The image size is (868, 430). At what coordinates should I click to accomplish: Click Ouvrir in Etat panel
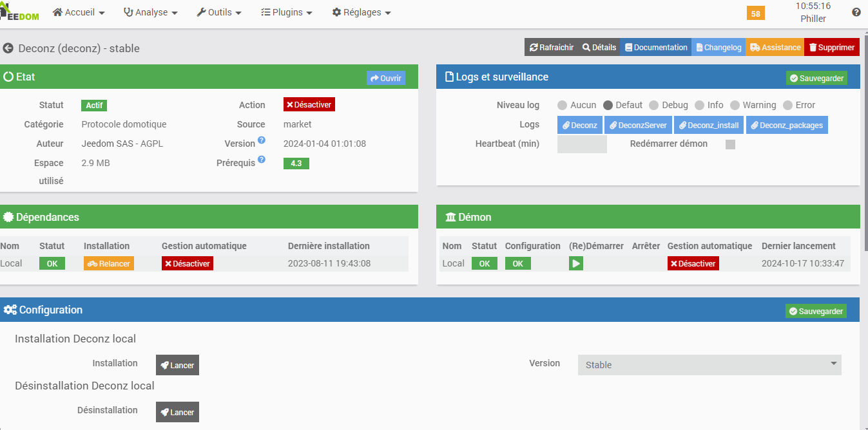tap(386, 78)
